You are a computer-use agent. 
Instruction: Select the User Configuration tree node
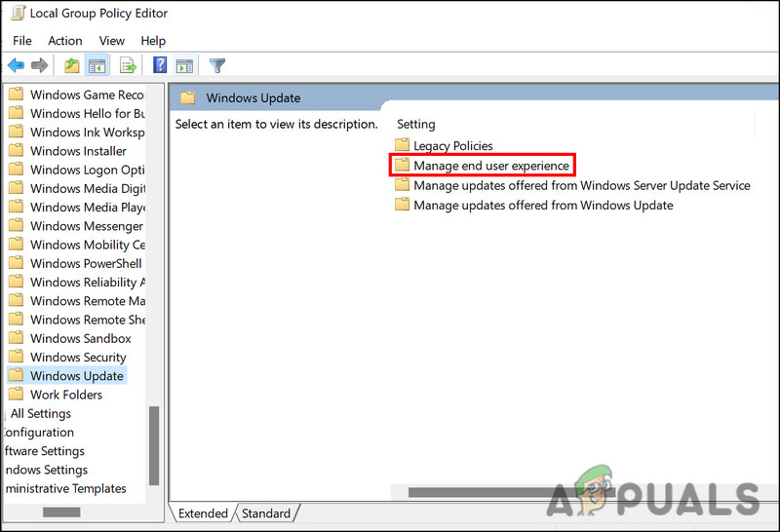point(39,433)
